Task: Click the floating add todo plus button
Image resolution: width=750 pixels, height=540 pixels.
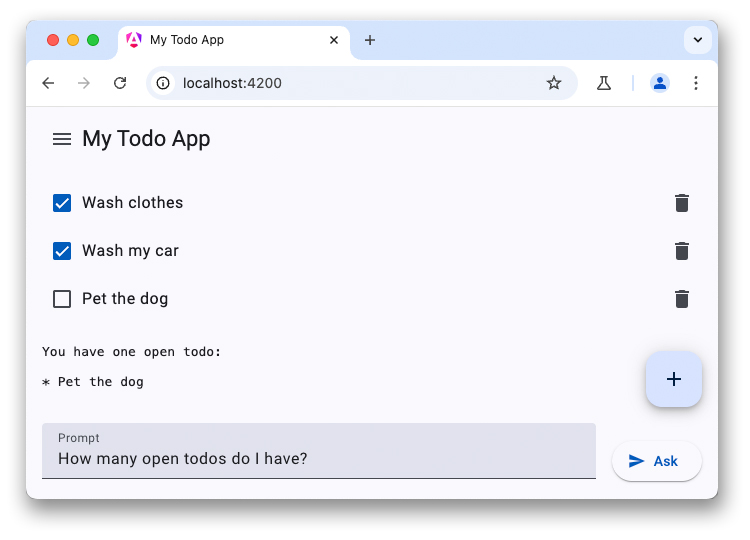Action: point(674,379)
